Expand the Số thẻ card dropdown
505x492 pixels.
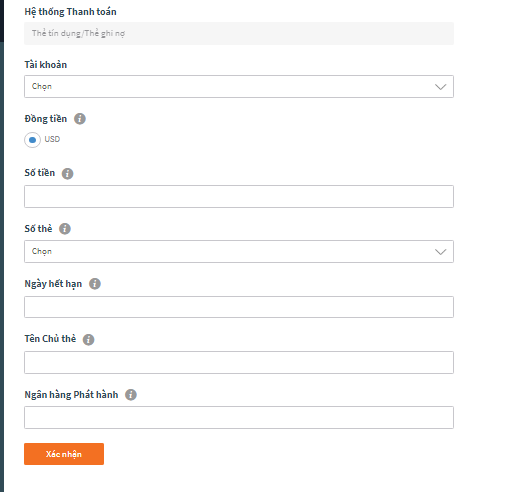tap(239, 251)
